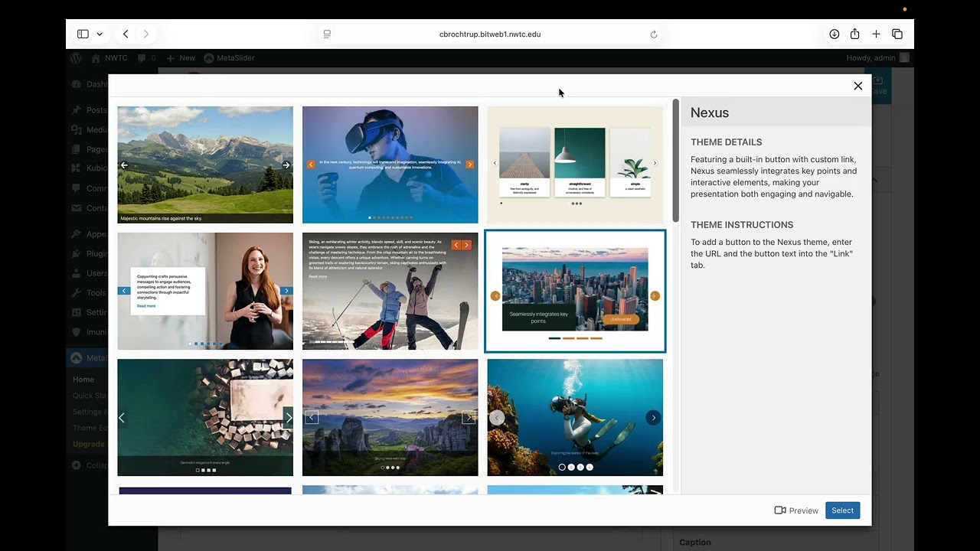Image resolution: width=980 pixels, height=551 pixels.
Task: Click Safari's forward arrow
Action: pos(145,34)
